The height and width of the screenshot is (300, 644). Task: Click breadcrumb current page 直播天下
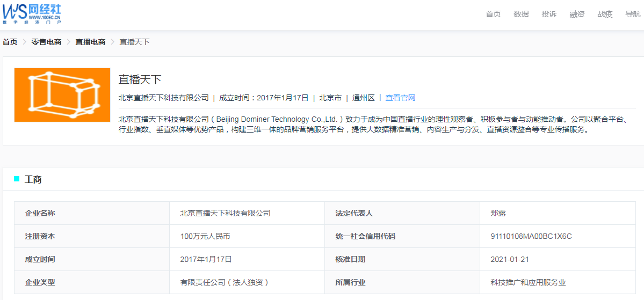click(x=134, y=42)
